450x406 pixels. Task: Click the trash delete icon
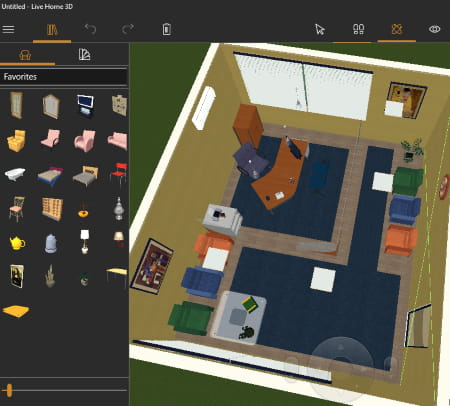point(167,29)
